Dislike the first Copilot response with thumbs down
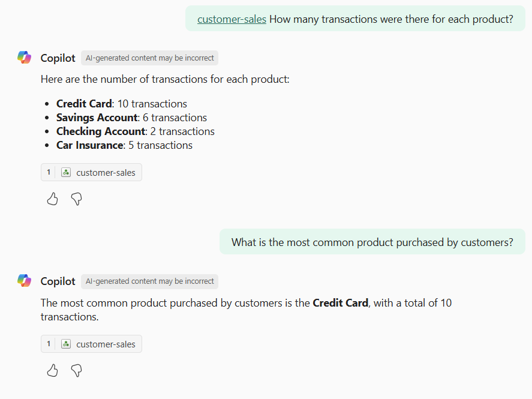This screenshot has height=399, width=532. pyautogui.click(x=77, y=199)
